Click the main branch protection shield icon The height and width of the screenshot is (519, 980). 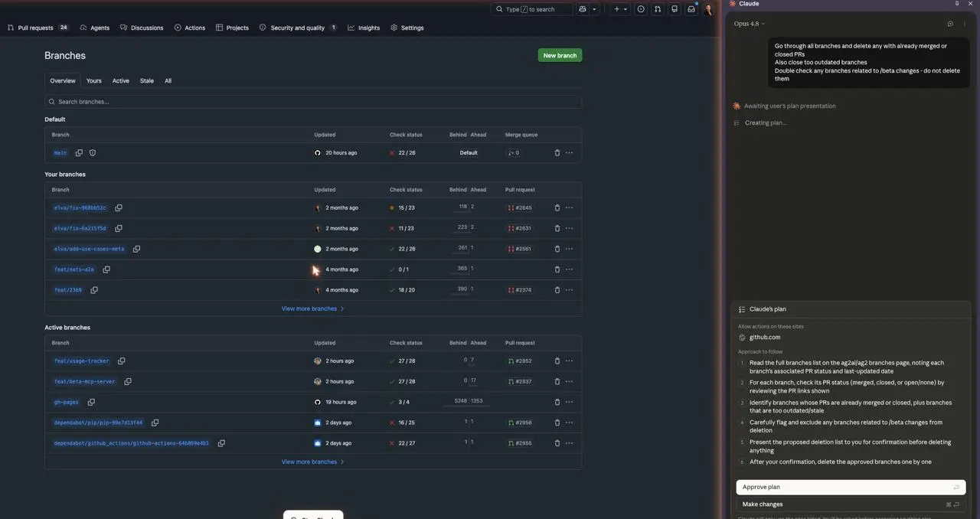93,152
